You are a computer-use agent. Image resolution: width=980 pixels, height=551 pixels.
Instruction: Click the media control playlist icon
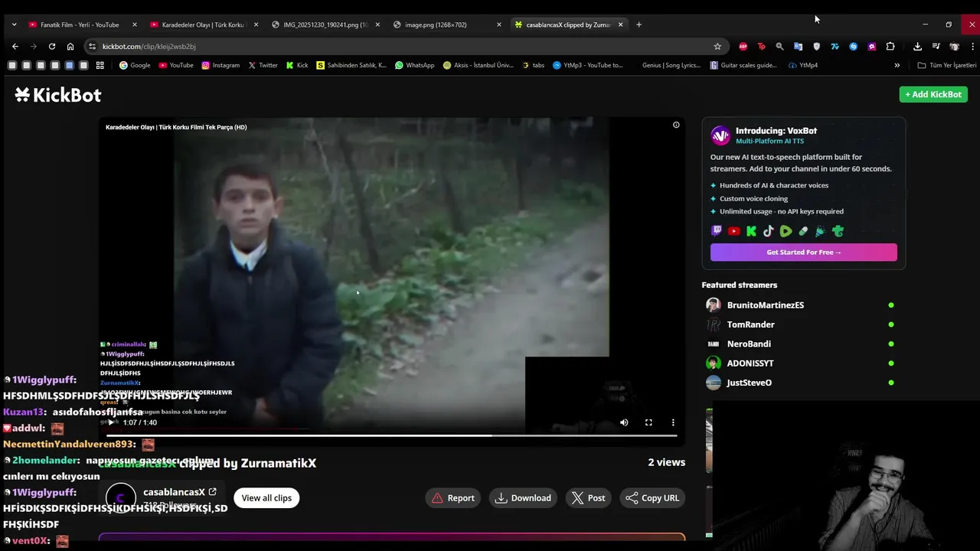pyautogui.click(x=936, y=46)
